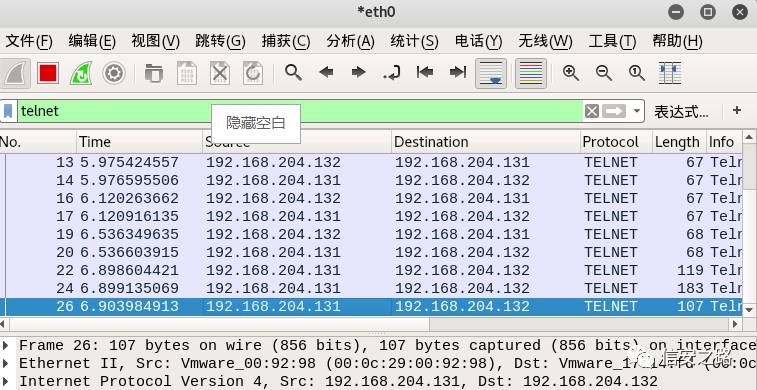
Task: Sort by the No. column header
Action: point(38,142)
